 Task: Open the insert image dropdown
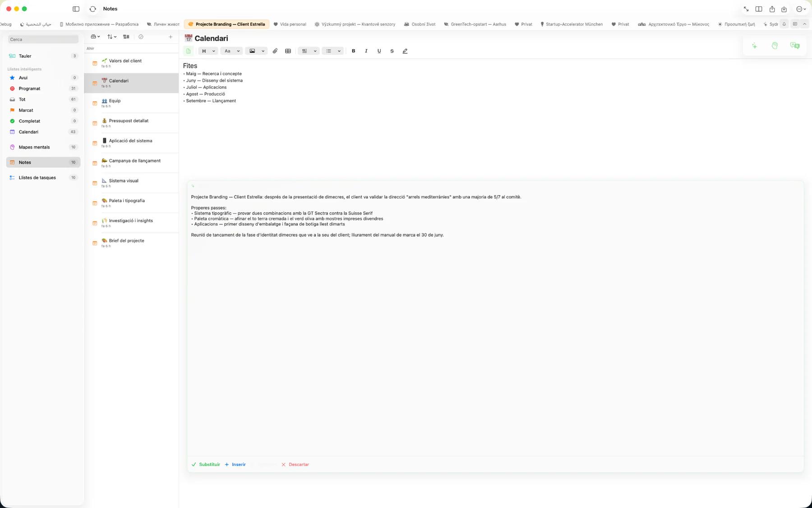(x=257, y=51)
